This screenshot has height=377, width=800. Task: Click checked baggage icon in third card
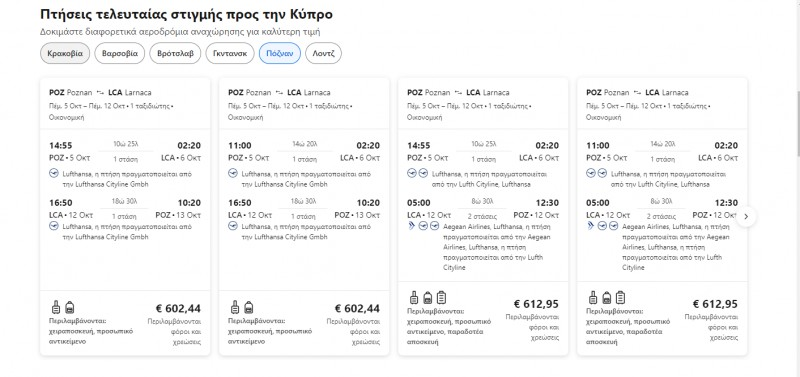click(441, 297)
